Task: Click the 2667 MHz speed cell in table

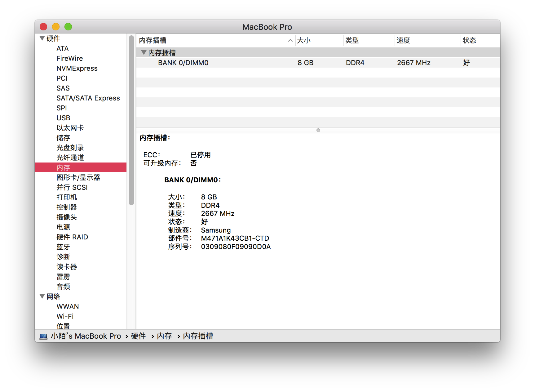Action: coord(414,63)
